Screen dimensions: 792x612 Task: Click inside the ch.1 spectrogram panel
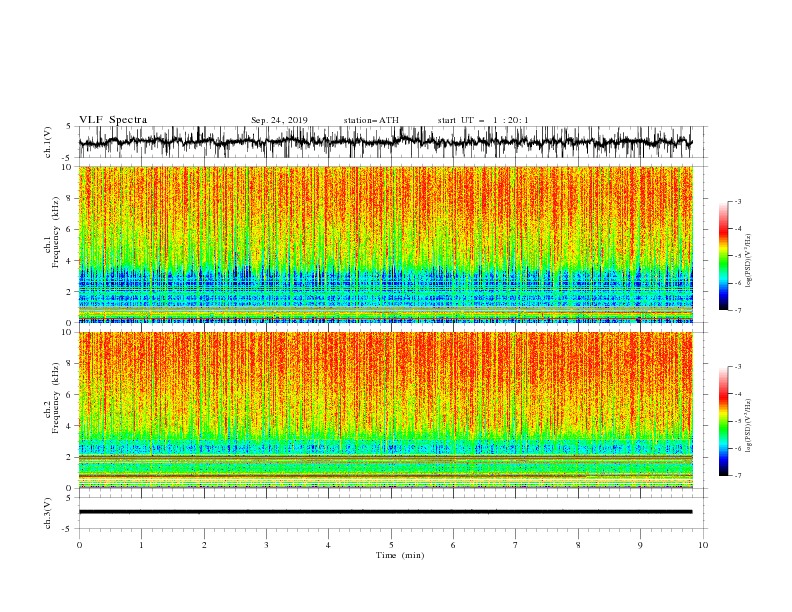(x=386, y=244)
